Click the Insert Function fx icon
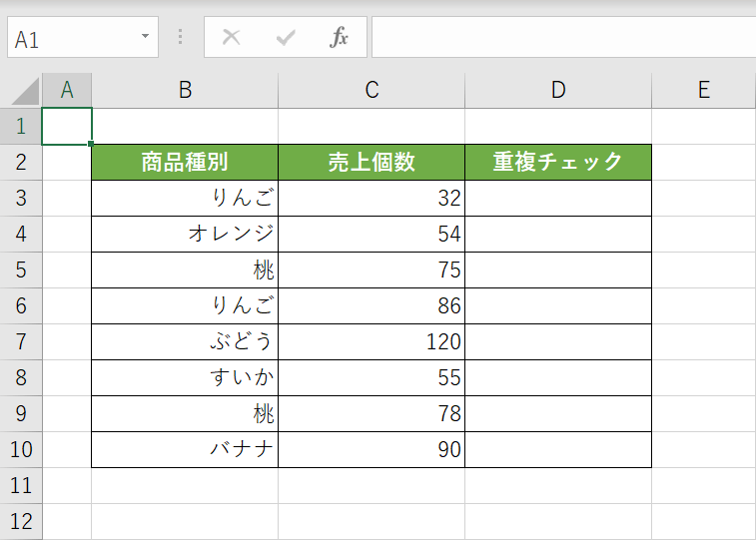Screen dimensions: 756x540 coord(340,38)
